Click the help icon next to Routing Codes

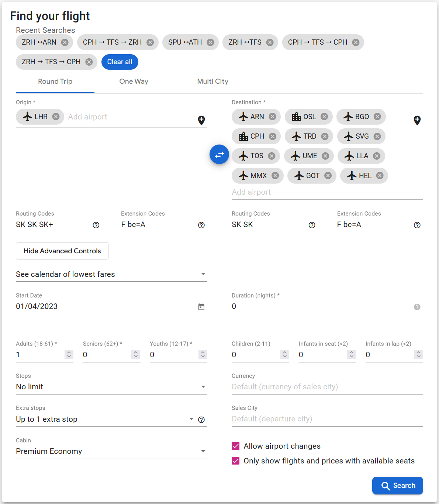(96, 225)
